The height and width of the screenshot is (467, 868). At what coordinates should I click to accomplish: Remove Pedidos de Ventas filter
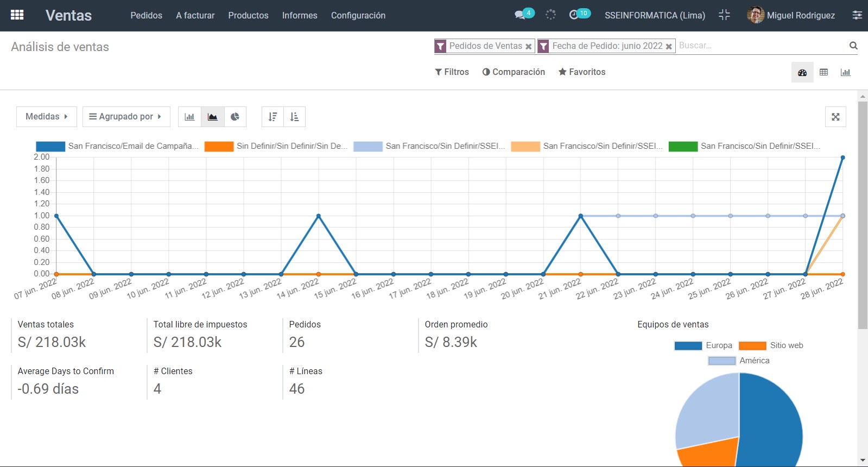click(528, 47)
